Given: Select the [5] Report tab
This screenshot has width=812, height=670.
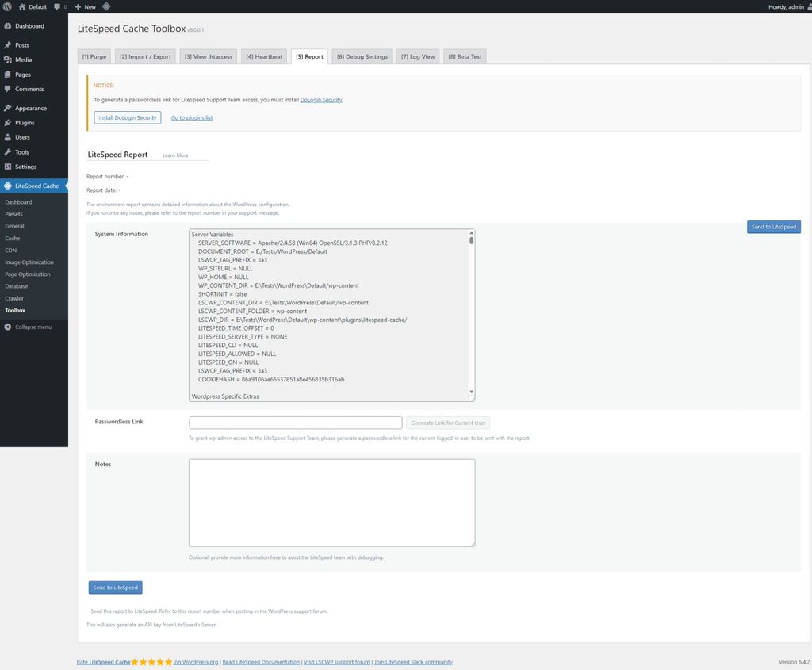Looking at the screenshot, I should [310, 56].
